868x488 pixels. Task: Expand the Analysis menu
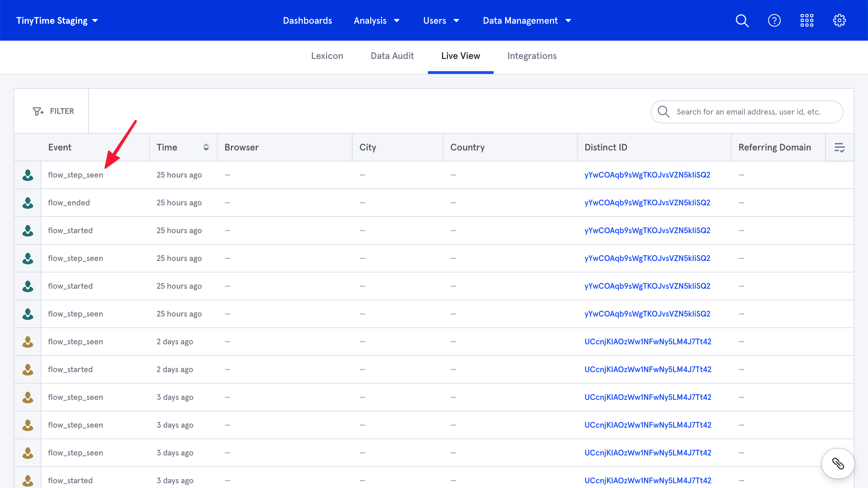pos(377,21)
